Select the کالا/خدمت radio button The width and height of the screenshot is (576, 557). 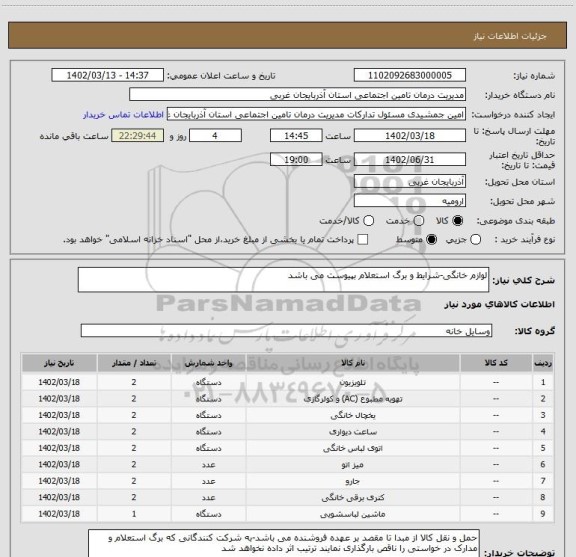coord(368,221)
